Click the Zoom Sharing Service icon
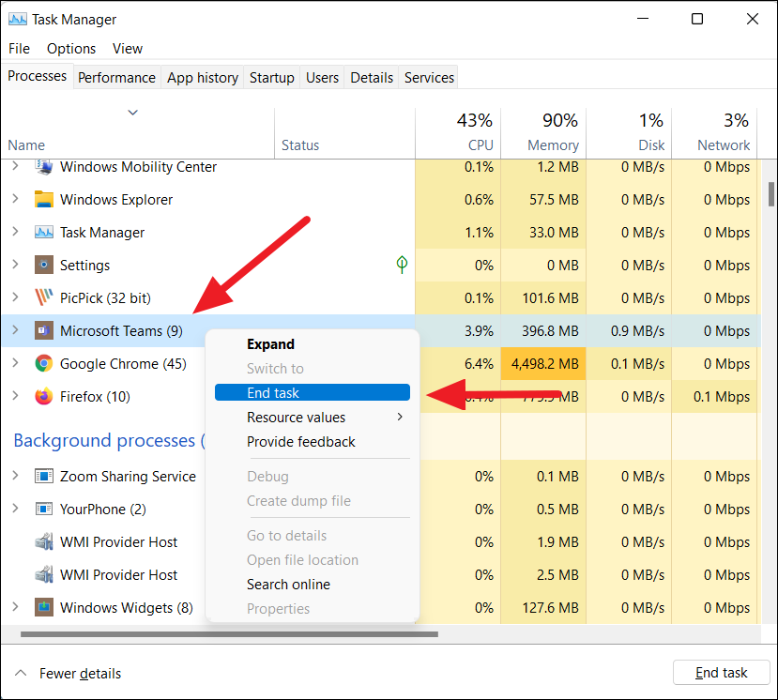The width and height of the screenshot is (778, 700). (44, 477)
